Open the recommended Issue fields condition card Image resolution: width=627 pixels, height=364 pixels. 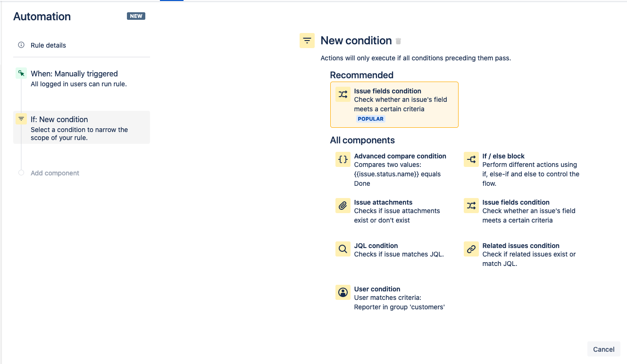coord(394,105)
